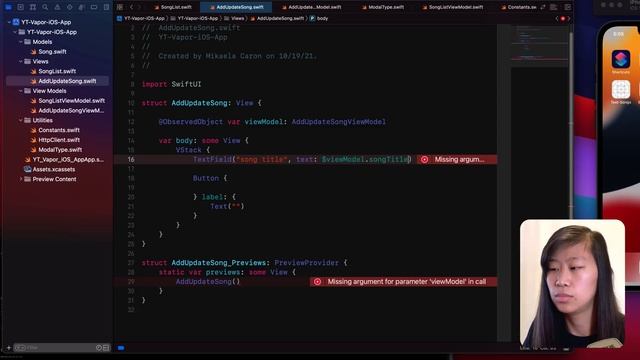Click the add plus button in navigator footer
640x360 pixels.
tap(9, 348)
